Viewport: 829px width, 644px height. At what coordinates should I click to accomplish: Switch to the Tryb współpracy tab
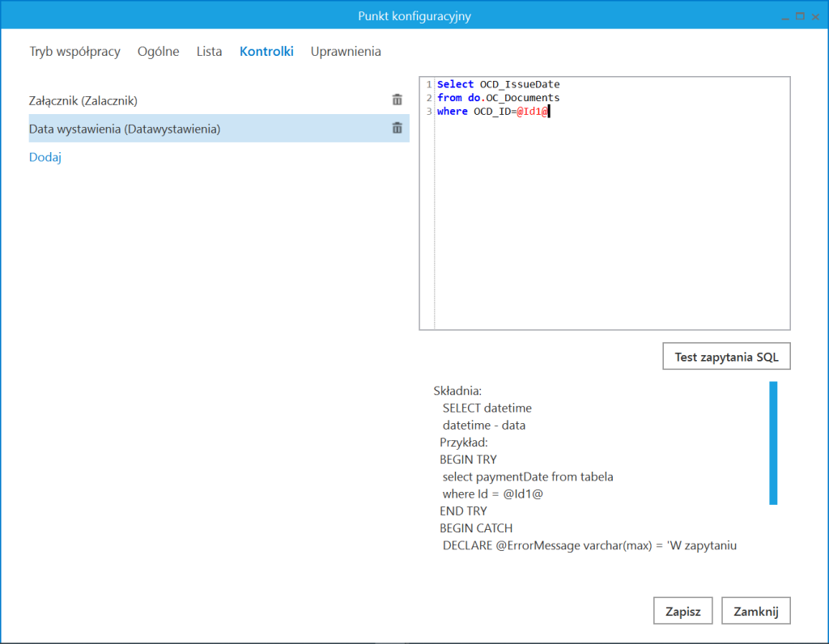click(x=74, y=51)
